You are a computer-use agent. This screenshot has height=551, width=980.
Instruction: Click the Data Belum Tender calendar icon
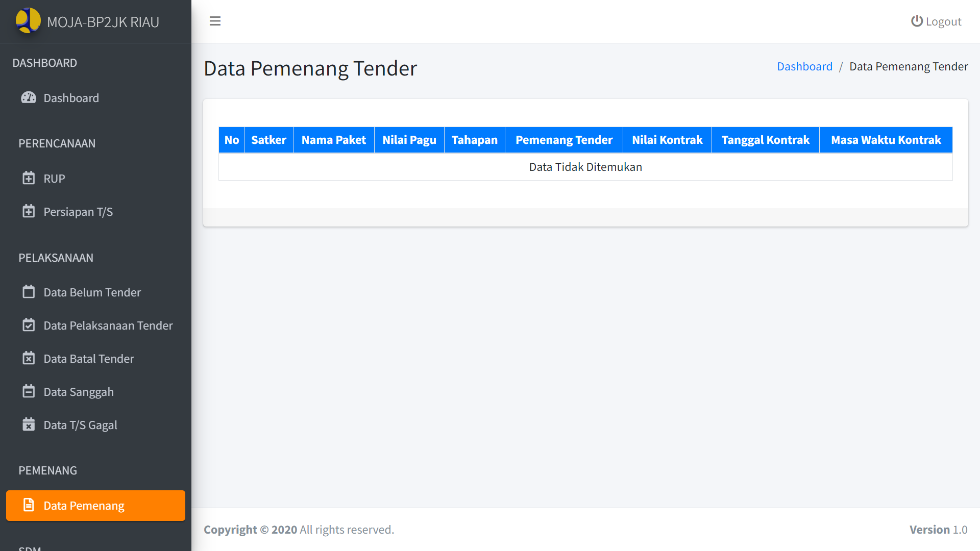pos(29,292)
